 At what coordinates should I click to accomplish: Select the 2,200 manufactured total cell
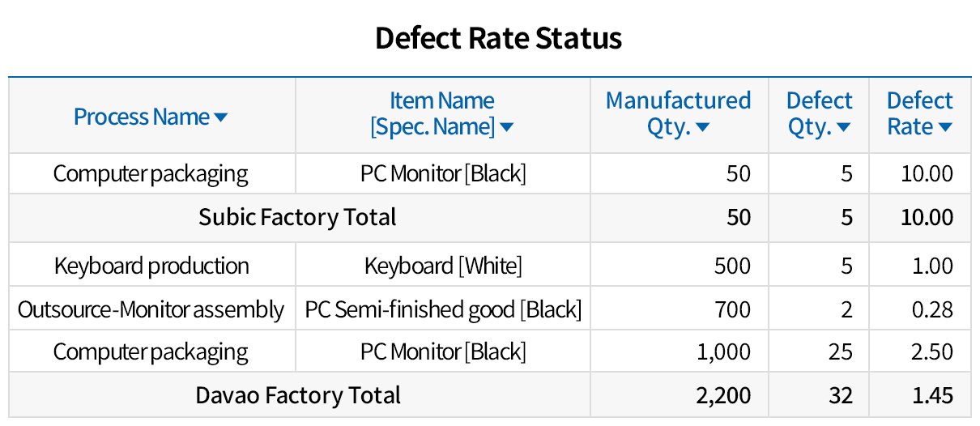click(x=723, y=395)
